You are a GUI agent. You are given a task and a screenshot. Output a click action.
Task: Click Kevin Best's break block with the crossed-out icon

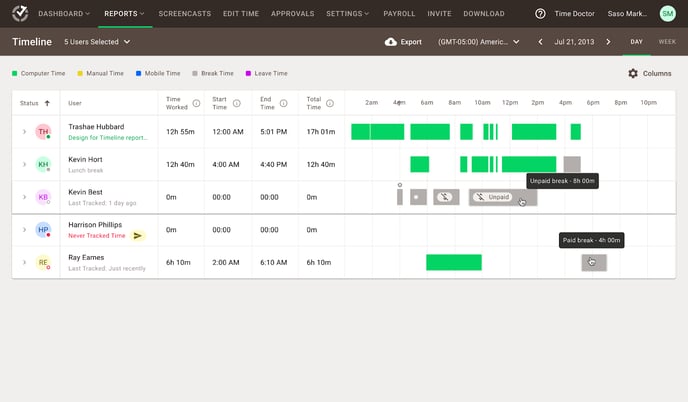[x=446, y=197]
